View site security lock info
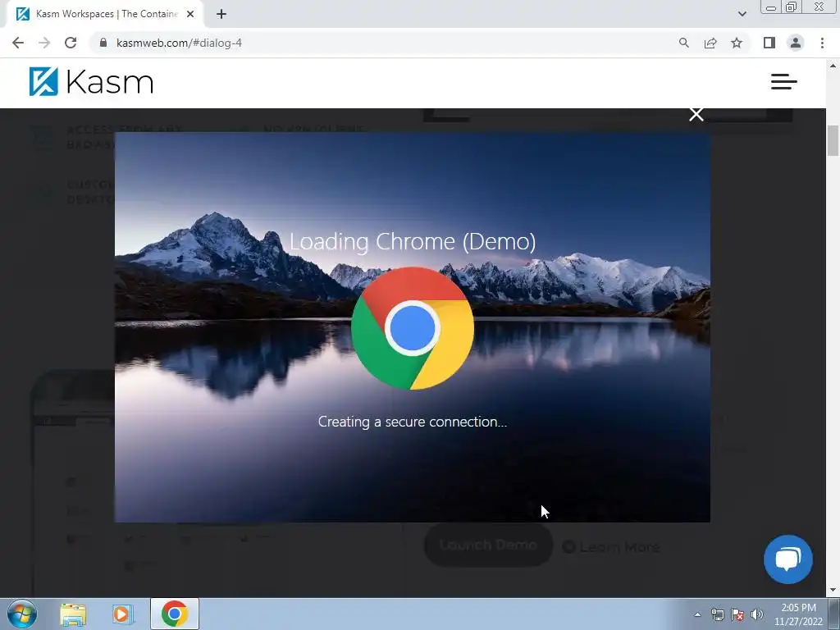 click(103, 43)
